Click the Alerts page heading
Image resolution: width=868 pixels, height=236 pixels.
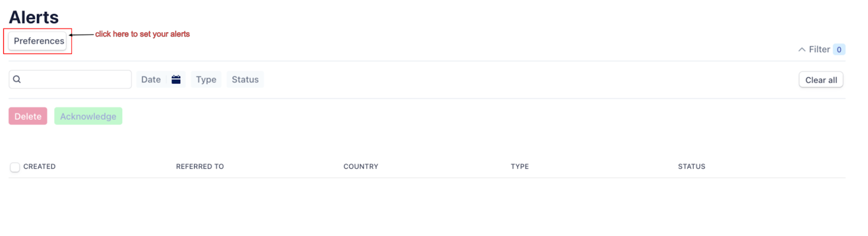(x=34, y=17)
